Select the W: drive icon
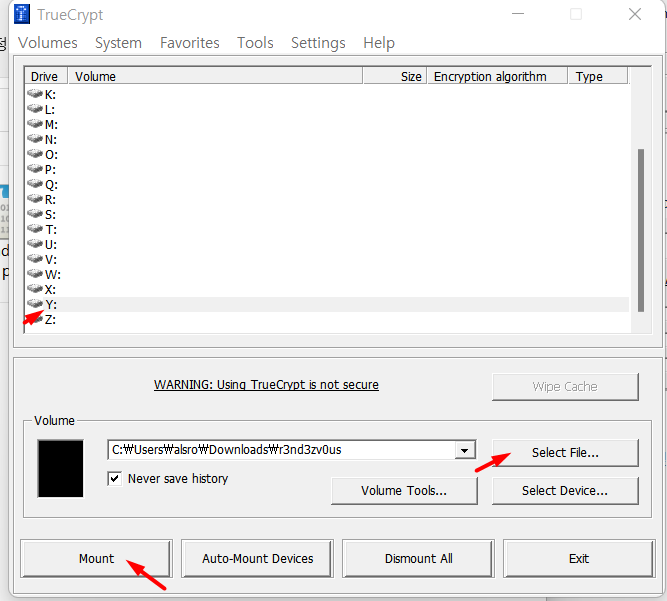Screen dimensions: 667x601 (x=35, y=273)
